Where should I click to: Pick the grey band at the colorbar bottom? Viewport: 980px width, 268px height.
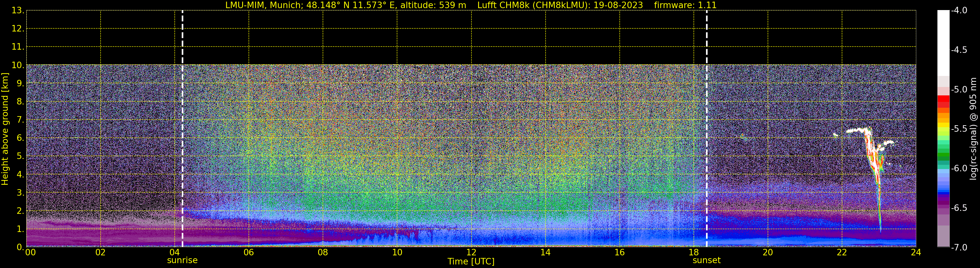pos(944,236)
